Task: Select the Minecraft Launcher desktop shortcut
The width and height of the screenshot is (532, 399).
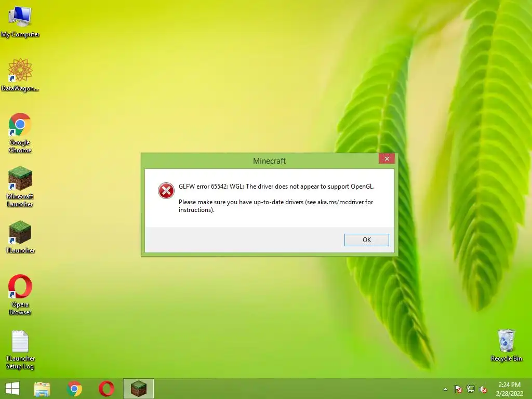Action: (x=20, y=187)
